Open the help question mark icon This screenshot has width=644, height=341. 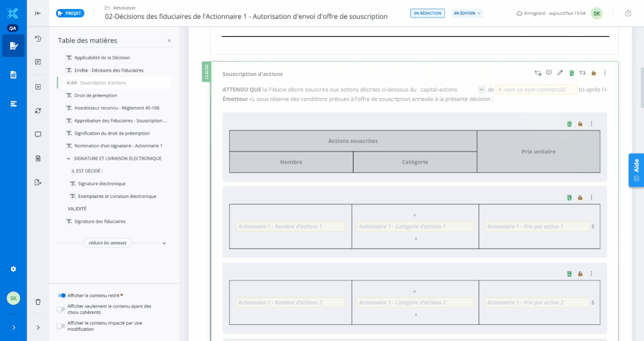tap(628, 14)
